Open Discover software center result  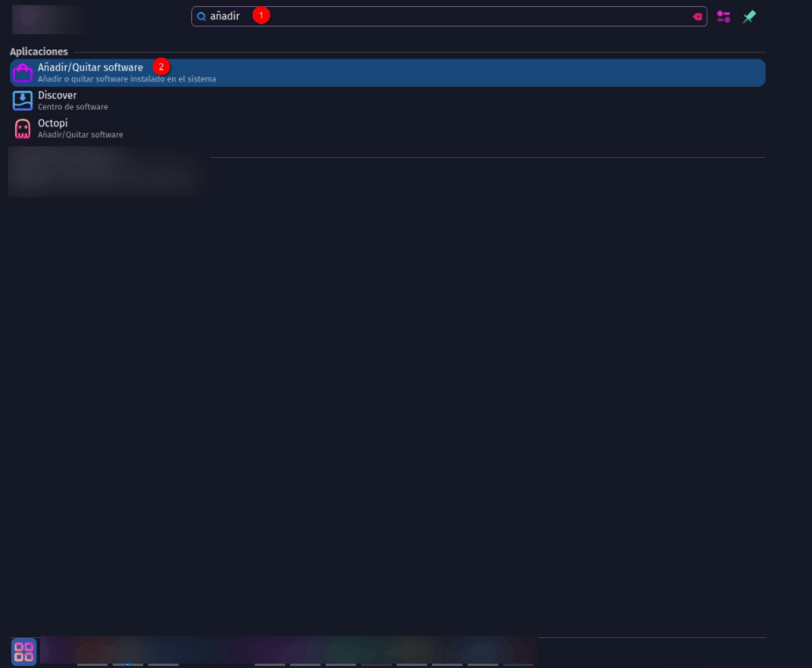pyautogui.click(x=387, y=101)
